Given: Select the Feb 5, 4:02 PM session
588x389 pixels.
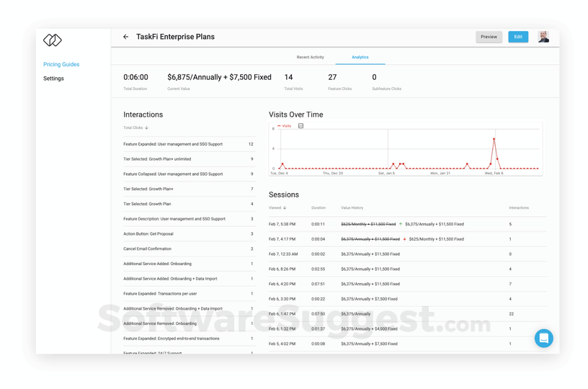Looking at the screenshot, I should coord(407,344).
